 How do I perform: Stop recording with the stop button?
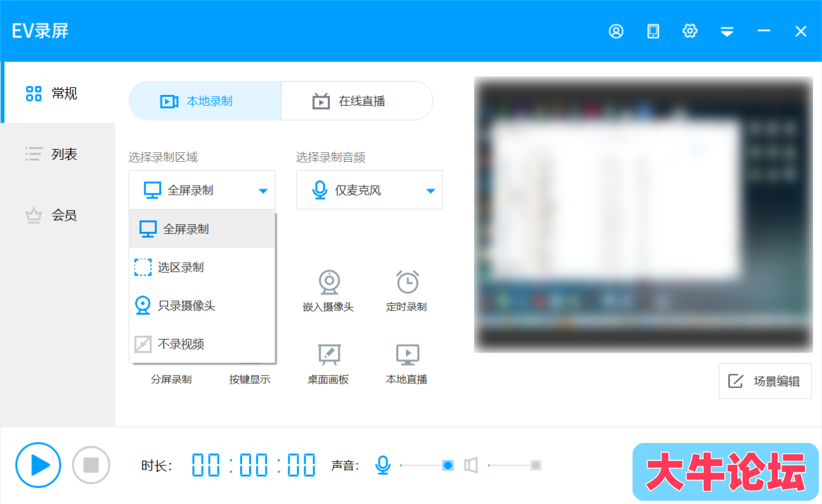click(91, 465)
